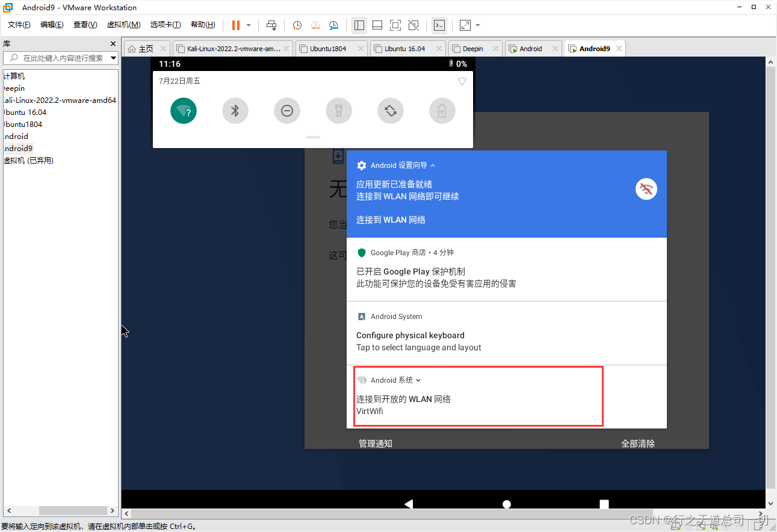Toggle the battery saver quick settings tile
The image size is (777, 532).
(x=442, y=111)
